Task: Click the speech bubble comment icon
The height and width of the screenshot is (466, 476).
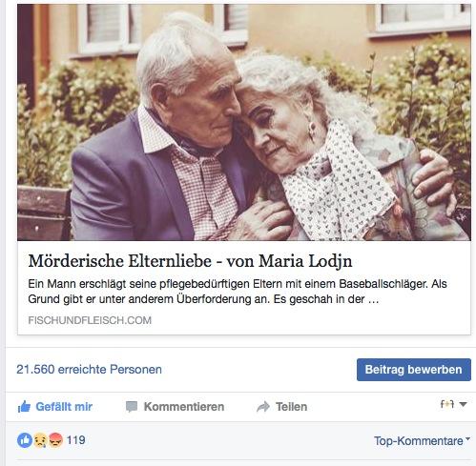Action: (132, 406)
